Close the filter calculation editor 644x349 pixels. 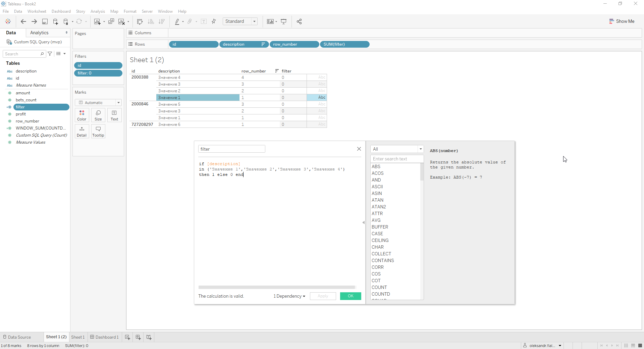click(359, 149)
